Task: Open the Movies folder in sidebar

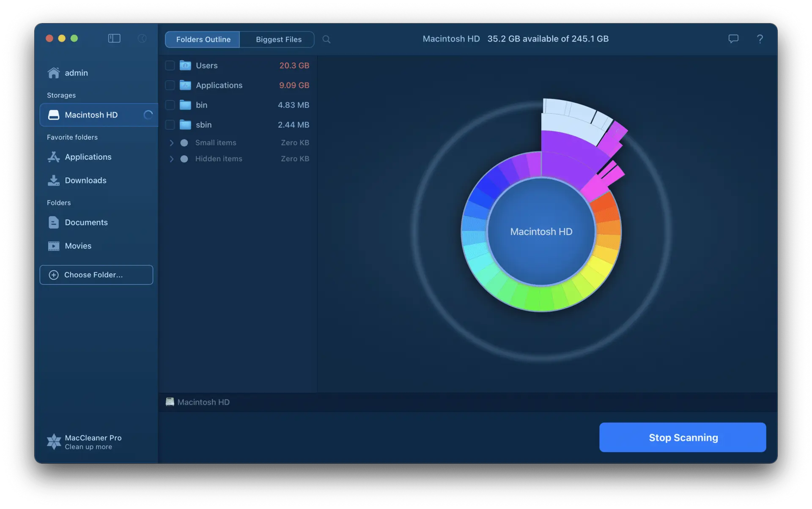Action: (69, 246)
